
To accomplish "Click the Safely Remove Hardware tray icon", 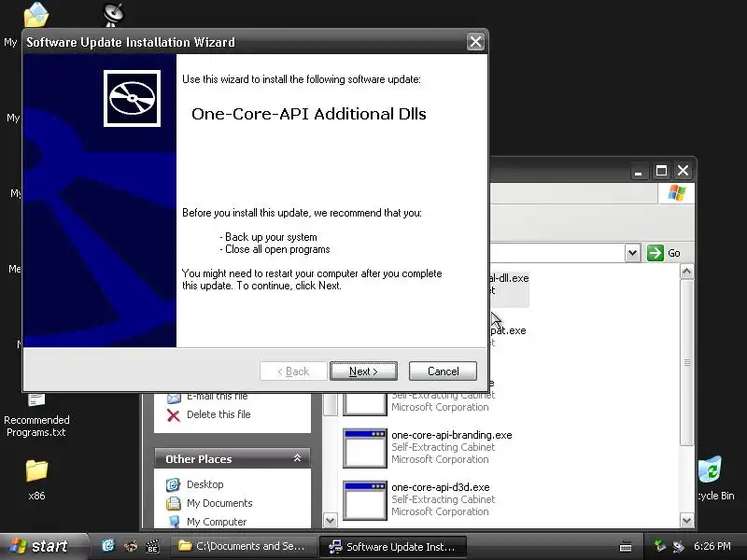I will tap(659, 546).
